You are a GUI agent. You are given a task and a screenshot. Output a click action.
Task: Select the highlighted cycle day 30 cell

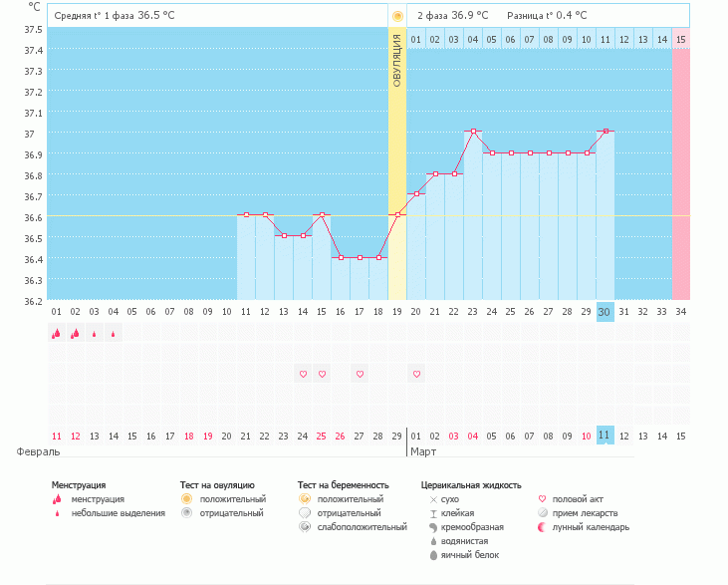click(605, 311)
